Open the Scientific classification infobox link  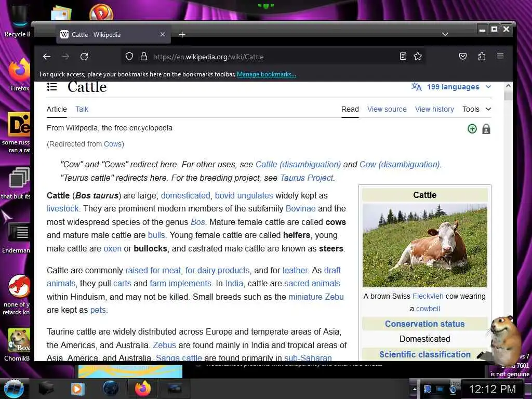point(425,354)
